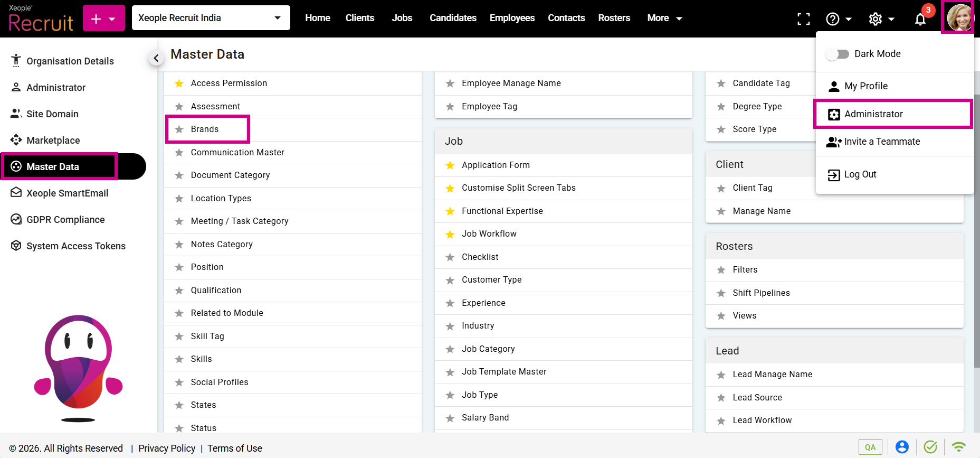Open the help question mark menu
The width and height of the screenshot is (980, 458).
coord(838,19)
